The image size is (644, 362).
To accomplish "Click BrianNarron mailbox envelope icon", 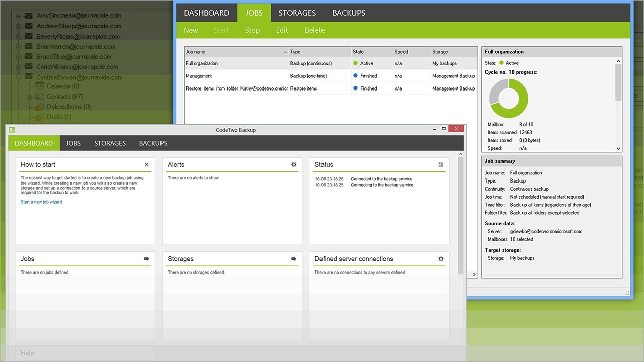I will (x=29, y=47).
